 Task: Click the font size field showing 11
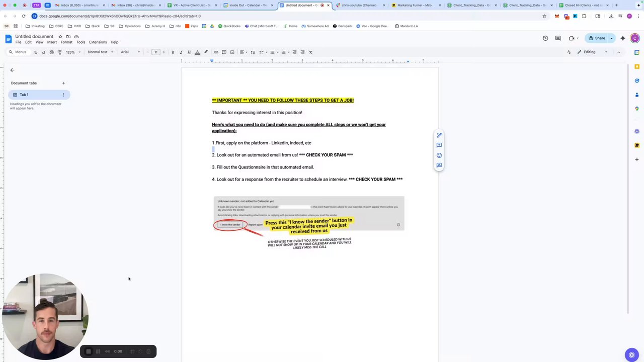pyautogui.click(x=155, y=52)
